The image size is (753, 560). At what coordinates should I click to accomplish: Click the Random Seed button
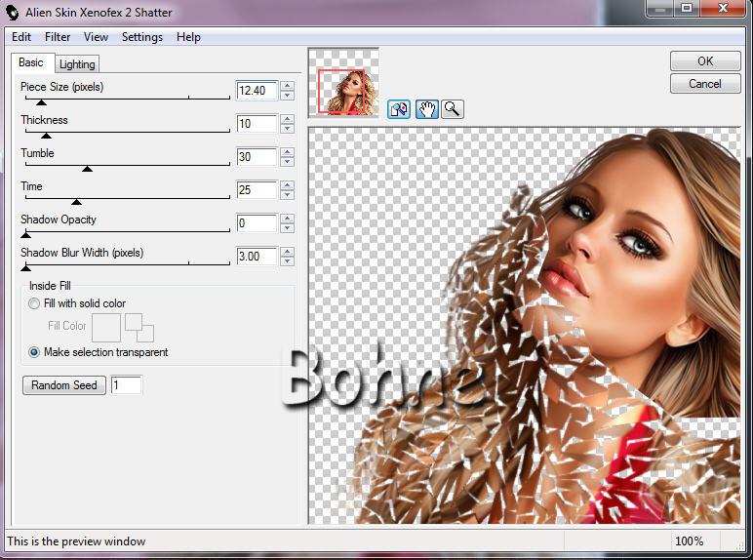coord(64,385)
